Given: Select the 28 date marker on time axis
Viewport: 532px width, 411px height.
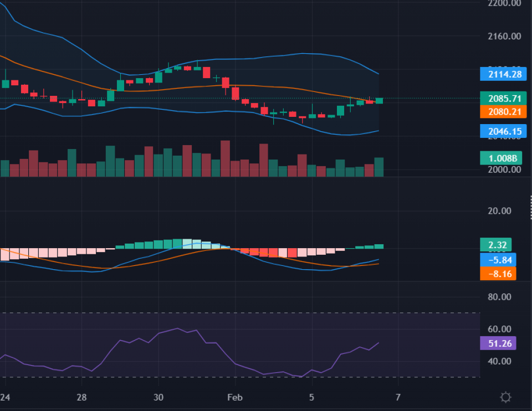Looking at the screenshot, I should coord(82,397).
